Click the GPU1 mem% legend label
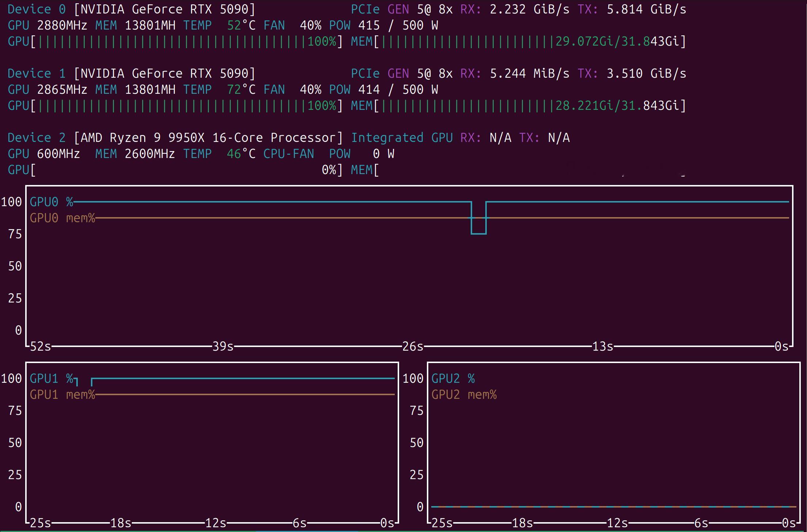 point(62,395)
